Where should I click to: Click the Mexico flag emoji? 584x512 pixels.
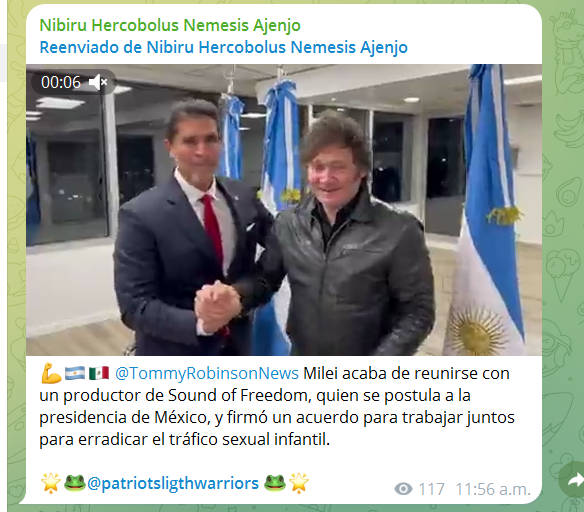click(x=99, y=373)
